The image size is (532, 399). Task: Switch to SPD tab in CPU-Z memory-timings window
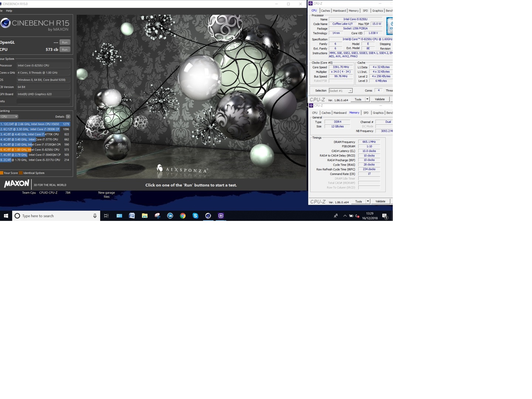coord(366,113)
